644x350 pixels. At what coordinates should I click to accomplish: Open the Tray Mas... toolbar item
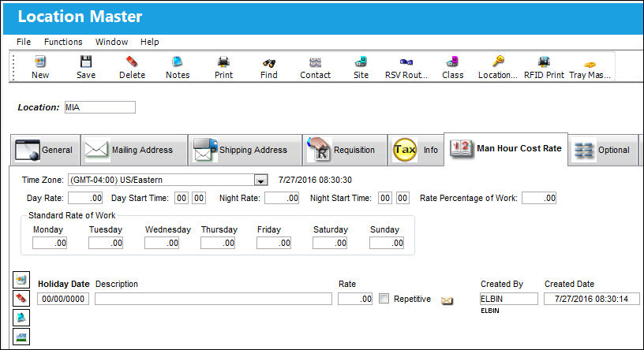point(590,67)
